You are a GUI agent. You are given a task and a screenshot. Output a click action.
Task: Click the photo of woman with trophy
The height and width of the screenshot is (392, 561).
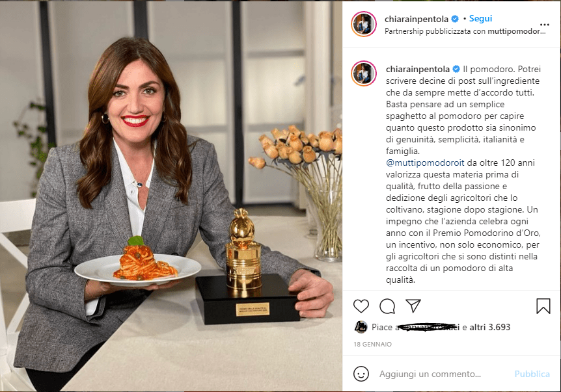[x=171, y=196]
